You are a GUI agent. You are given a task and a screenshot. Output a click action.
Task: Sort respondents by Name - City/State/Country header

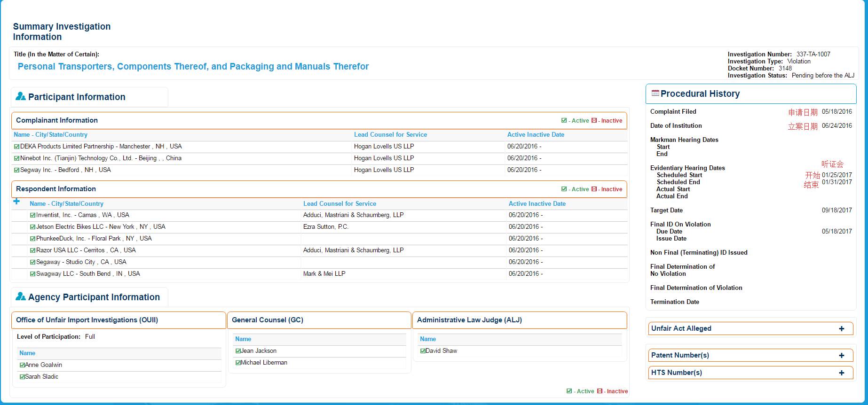point(66,204)
